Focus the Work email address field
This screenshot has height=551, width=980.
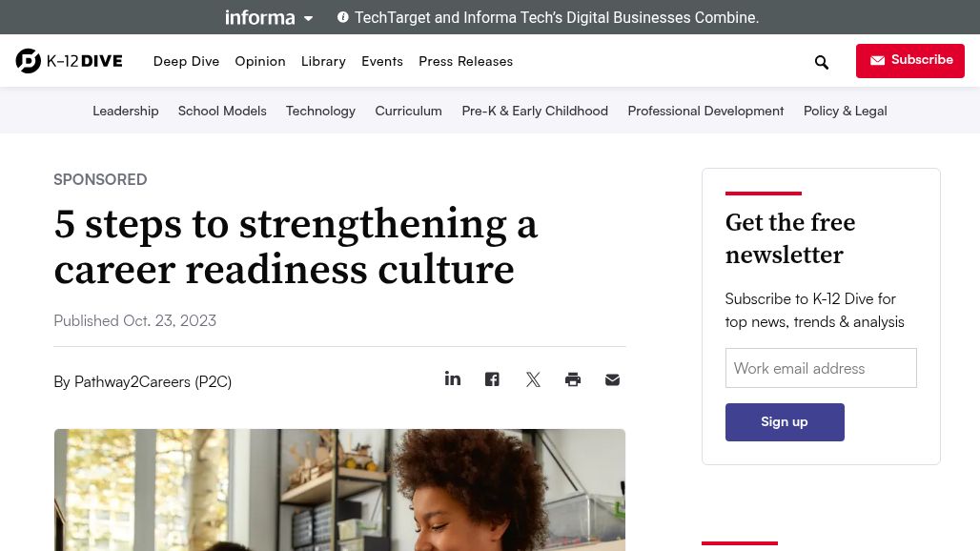(821, 368)
